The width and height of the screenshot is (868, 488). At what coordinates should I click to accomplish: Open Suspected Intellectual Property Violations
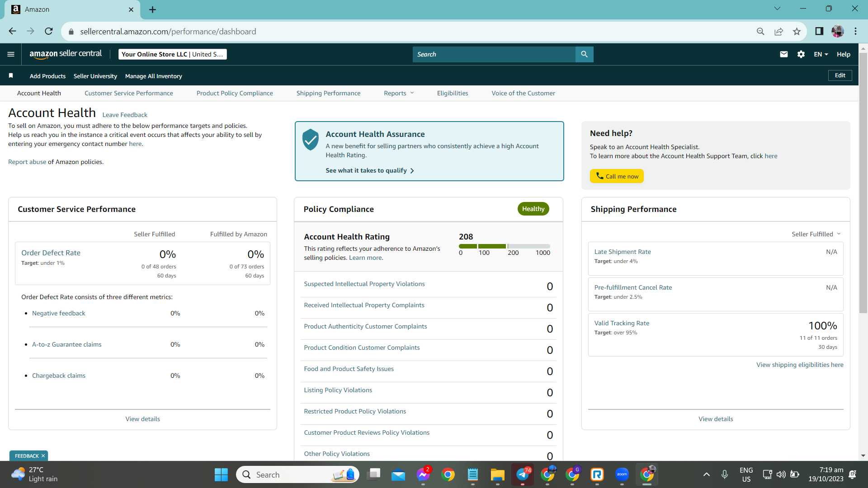pyautogui.click(x=364, y=284)
